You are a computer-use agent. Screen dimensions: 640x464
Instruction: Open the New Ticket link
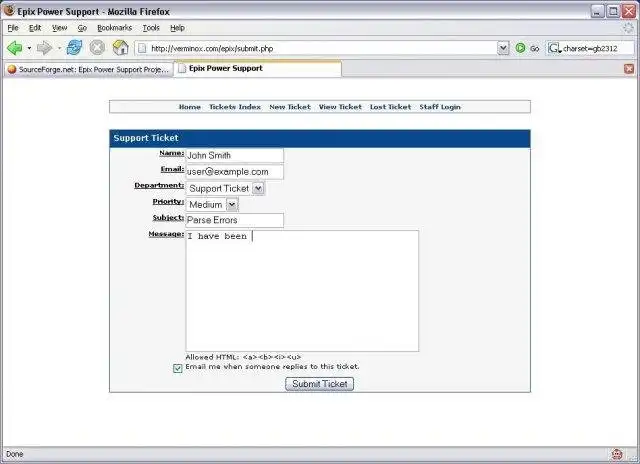tap(290, 107)
